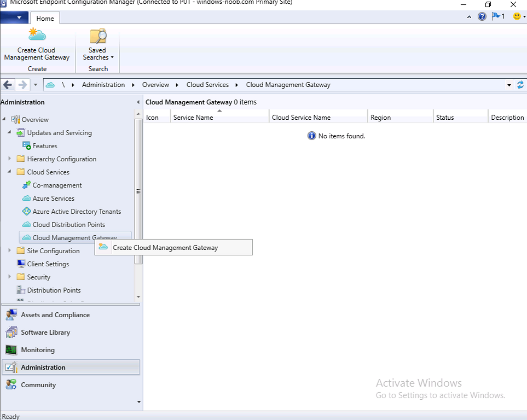Image resolution: width=527 pixels, height=420 pixels.
Task: Minimize the ribbon with the up chevron
Action: (x=469, y=17)
